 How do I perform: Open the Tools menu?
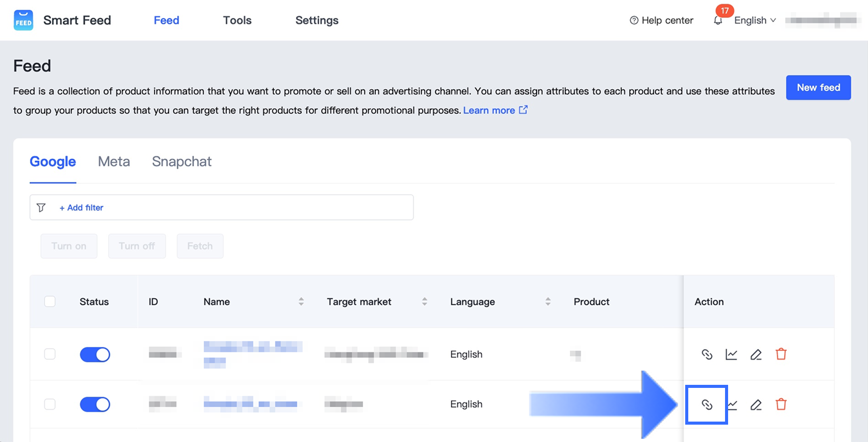pyautogui.click(x=237, y=20)
